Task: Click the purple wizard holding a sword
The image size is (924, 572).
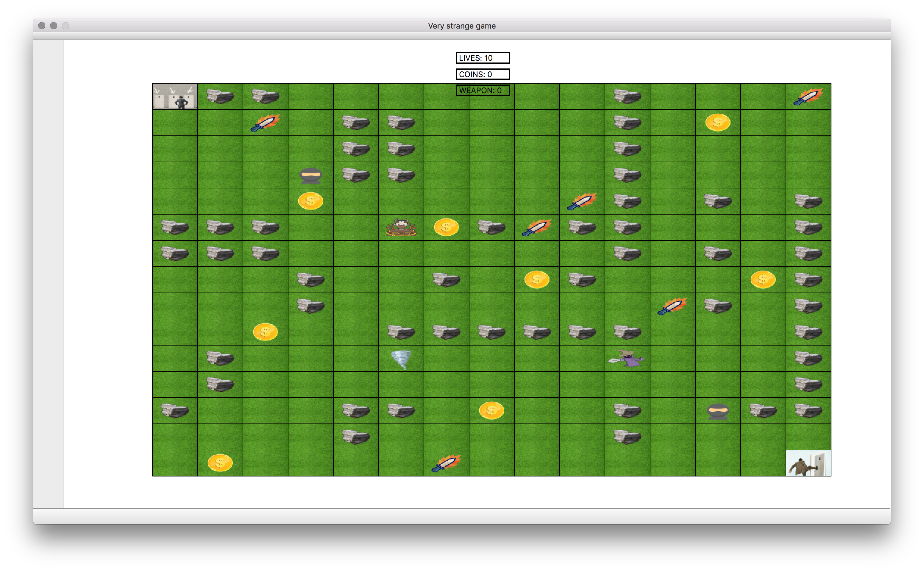Action: click(626, 359)
